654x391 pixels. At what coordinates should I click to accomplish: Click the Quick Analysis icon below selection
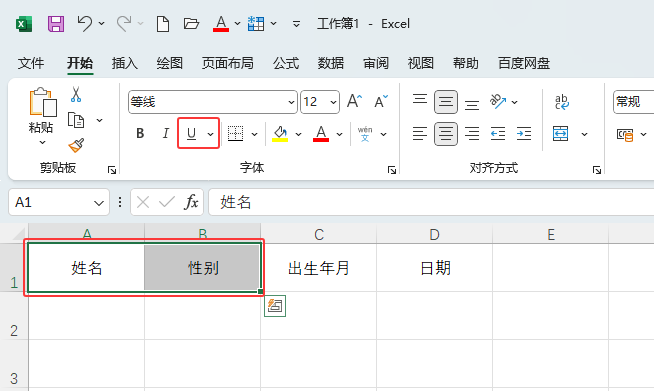275,306
